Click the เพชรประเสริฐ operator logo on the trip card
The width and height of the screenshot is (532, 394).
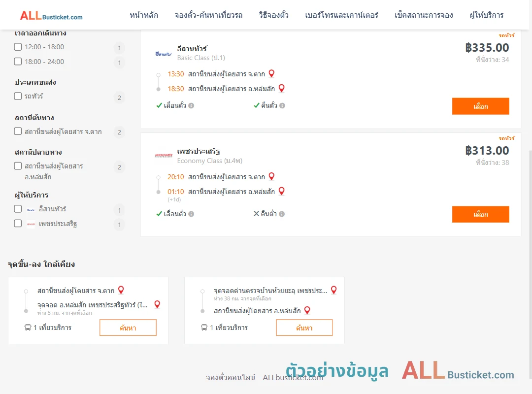pyautogui.click(x=164, y=156)
